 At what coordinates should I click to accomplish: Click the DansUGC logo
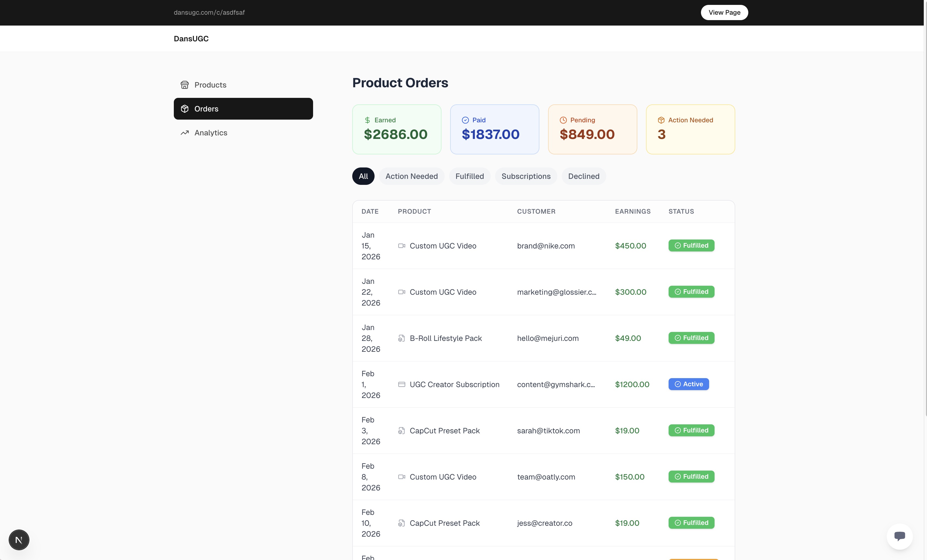191,38
